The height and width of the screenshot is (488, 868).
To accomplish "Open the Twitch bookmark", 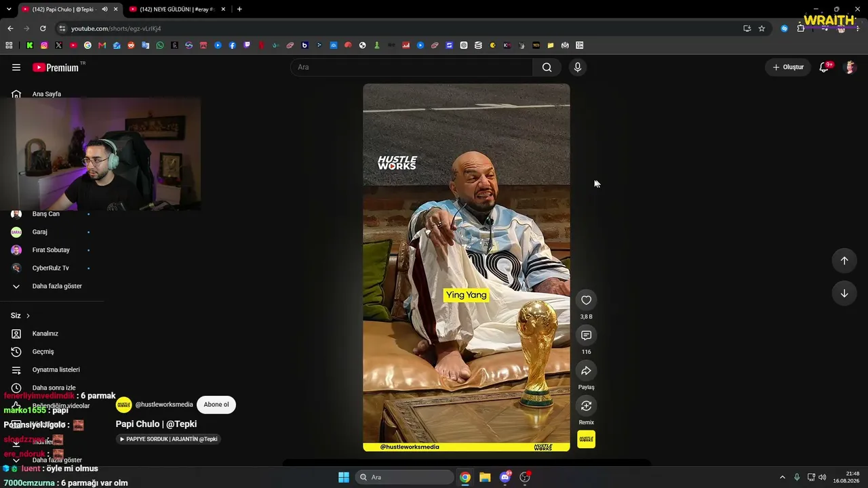I will tap(247, 45).
